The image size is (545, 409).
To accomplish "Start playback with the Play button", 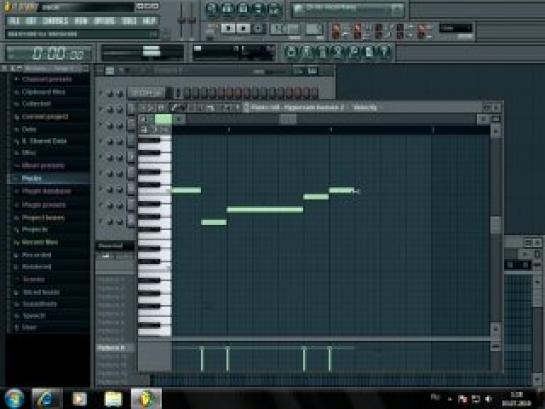I will click(x=228, y=28).
